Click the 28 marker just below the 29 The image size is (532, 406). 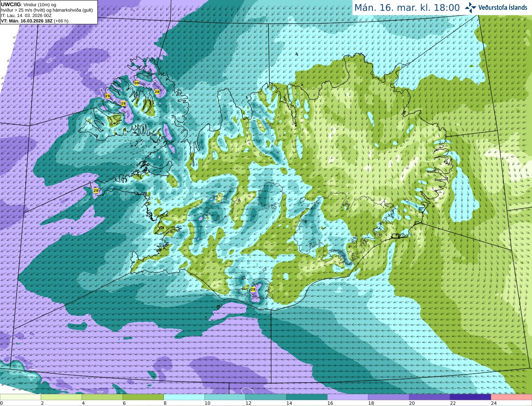click(x=123, y=103)
